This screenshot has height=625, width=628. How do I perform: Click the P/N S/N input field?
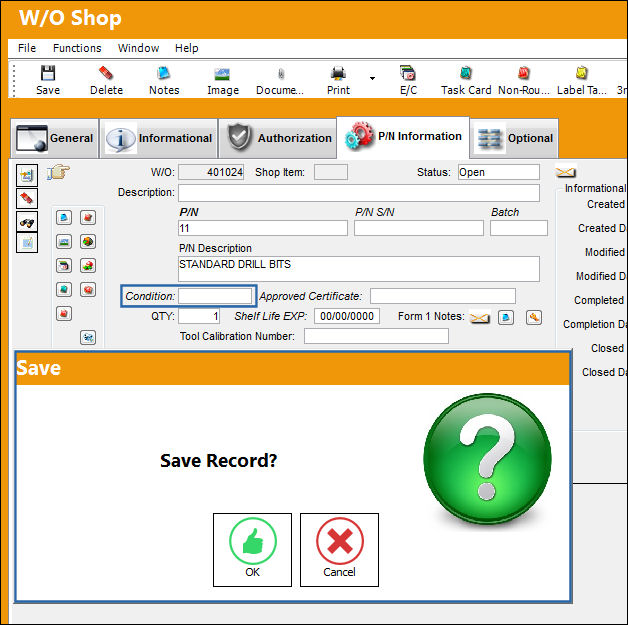tap(419, 228)
